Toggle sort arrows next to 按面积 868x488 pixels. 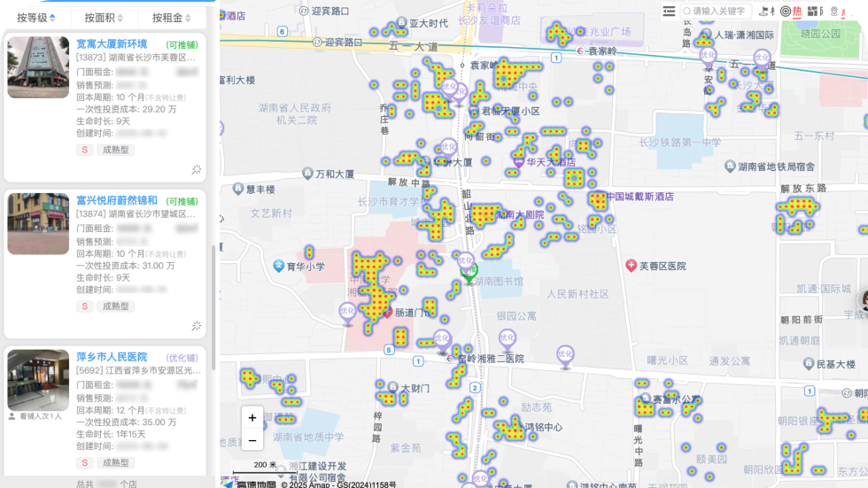[120, 18]
